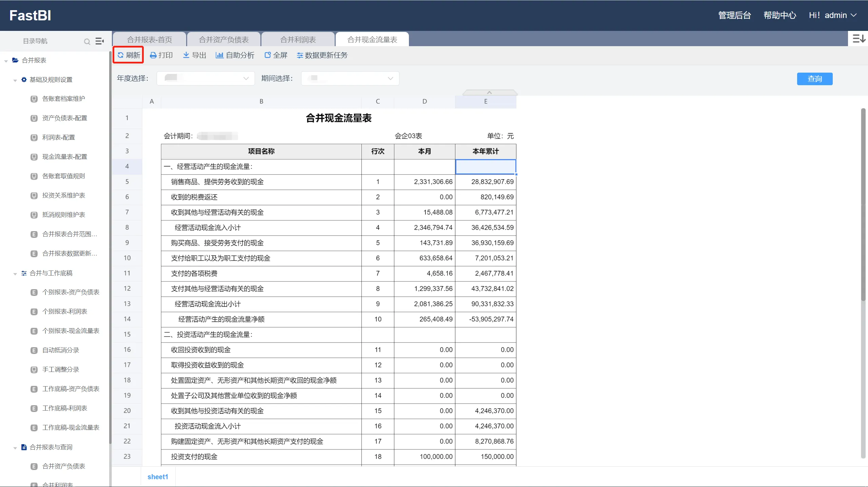Click cell value 28,832,907.69
Screen dimensions: 868x487
(x=492, y=182)
